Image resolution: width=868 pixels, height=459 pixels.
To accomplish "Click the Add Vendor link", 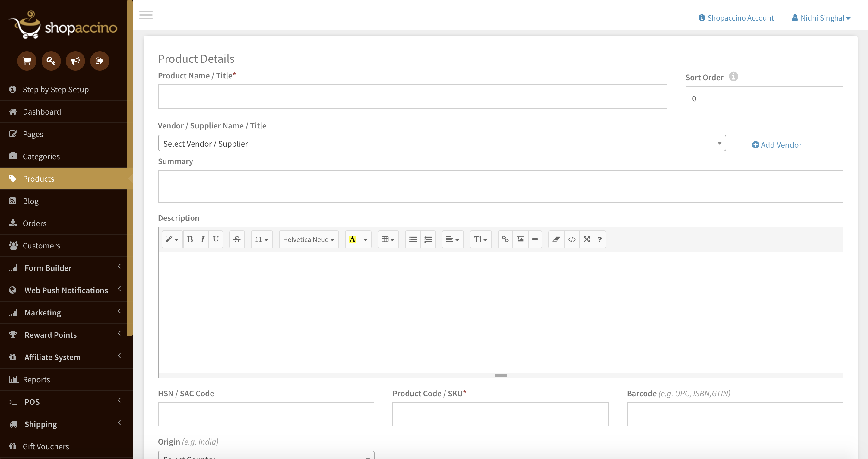I will pyautogui.click(x=777, y=145).
